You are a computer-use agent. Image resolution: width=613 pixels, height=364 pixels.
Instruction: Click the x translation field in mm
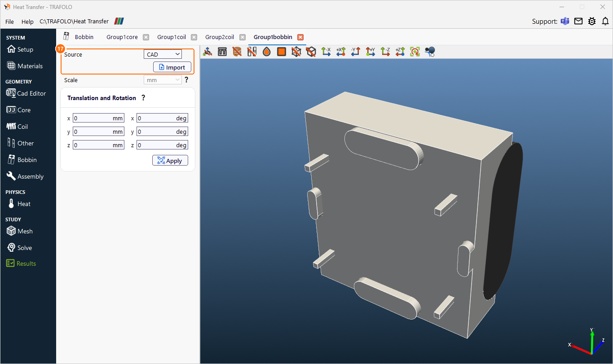coord(98,118)
